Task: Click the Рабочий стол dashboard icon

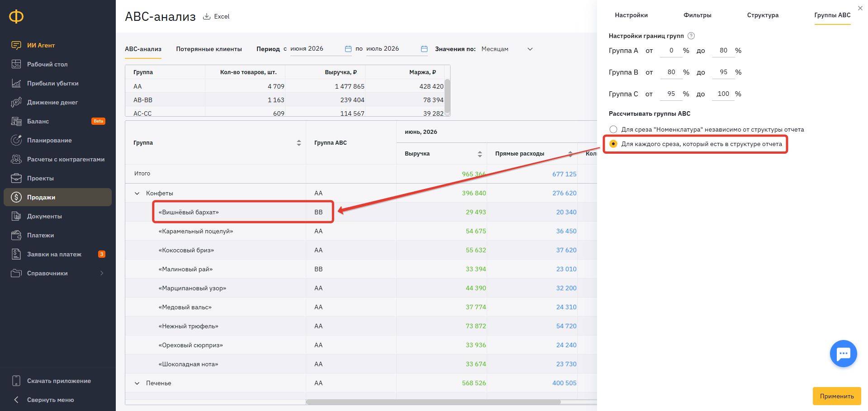Action: (16, 64)
